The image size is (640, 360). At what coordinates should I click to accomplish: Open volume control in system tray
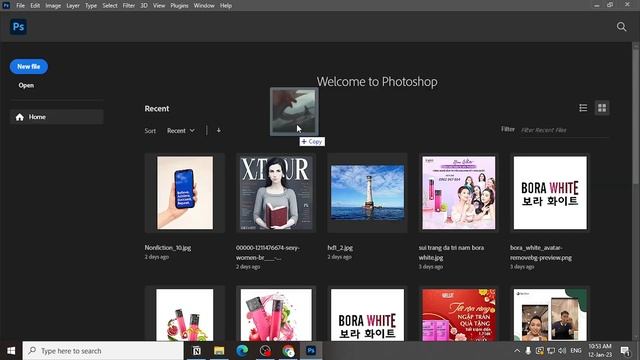(562, 351)
